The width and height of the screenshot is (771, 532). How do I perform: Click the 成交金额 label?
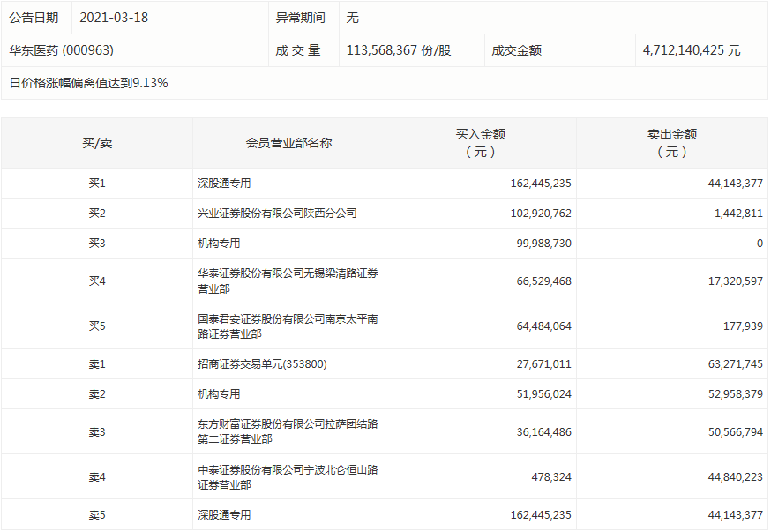tap(516, 50)
